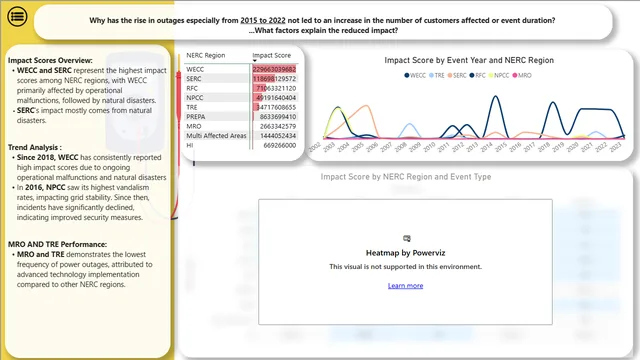
Task: Click the impact score value 49191640404
Action: (276, 98)
